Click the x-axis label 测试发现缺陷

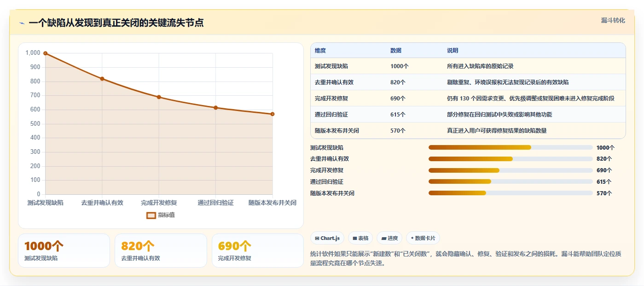45,203
